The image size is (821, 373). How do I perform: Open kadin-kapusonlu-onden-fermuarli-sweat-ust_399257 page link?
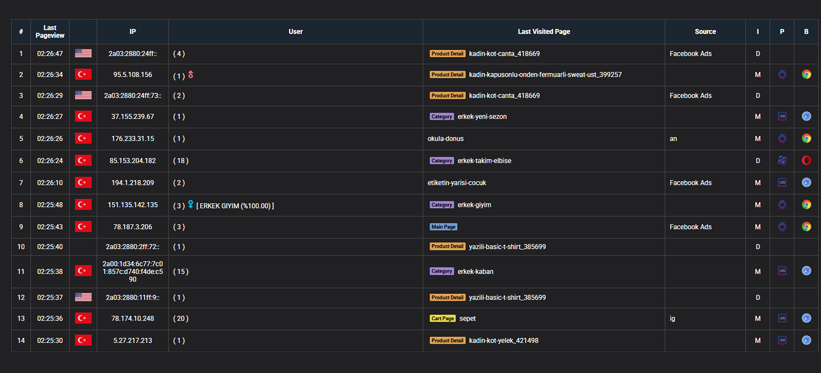(x=545, y=75)
